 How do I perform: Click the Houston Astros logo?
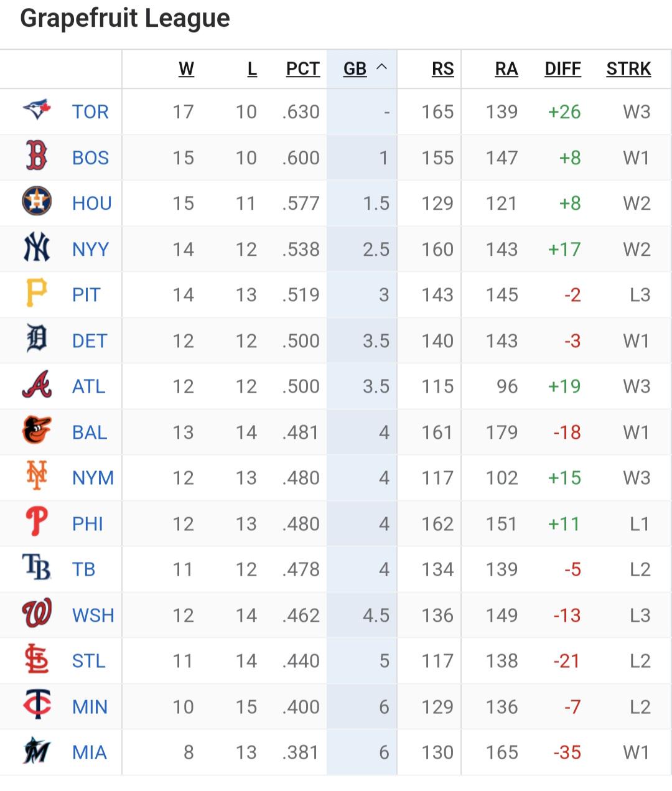pyautogui.click(x=37, y=202)
